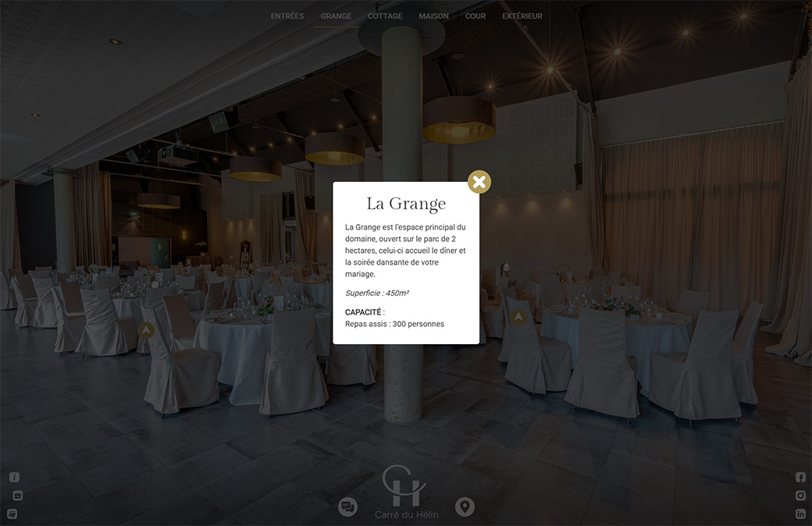Click the 'CAPACITÉ :' heading
812x526 pixels.
(365, 312)
